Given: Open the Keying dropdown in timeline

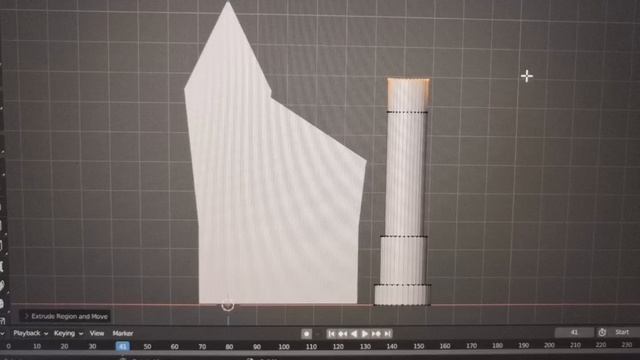Looking at the screenshot, I should [68, 333].
